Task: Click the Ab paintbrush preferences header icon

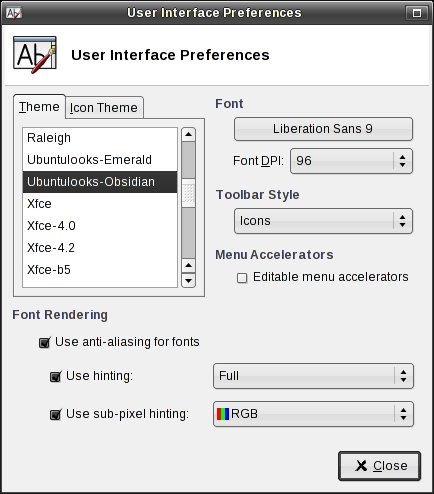Action: coord(35,55)
